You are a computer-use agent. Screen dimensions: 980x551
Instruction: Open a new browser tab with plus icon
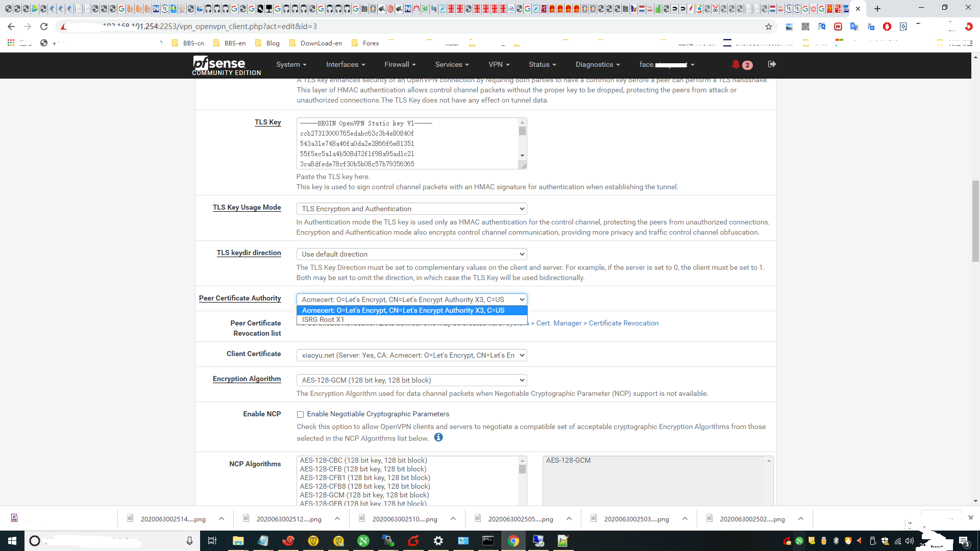[x=877, y=9]
